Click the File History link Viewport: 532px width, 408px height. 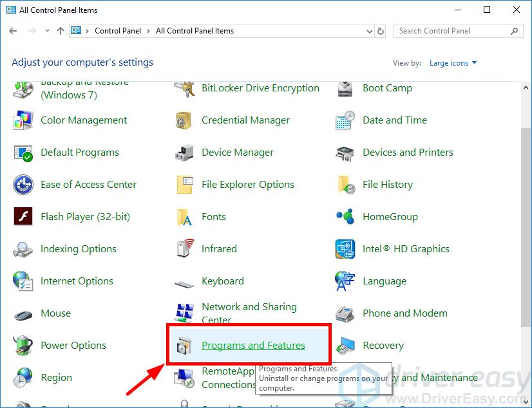click(x=388, y=185)
